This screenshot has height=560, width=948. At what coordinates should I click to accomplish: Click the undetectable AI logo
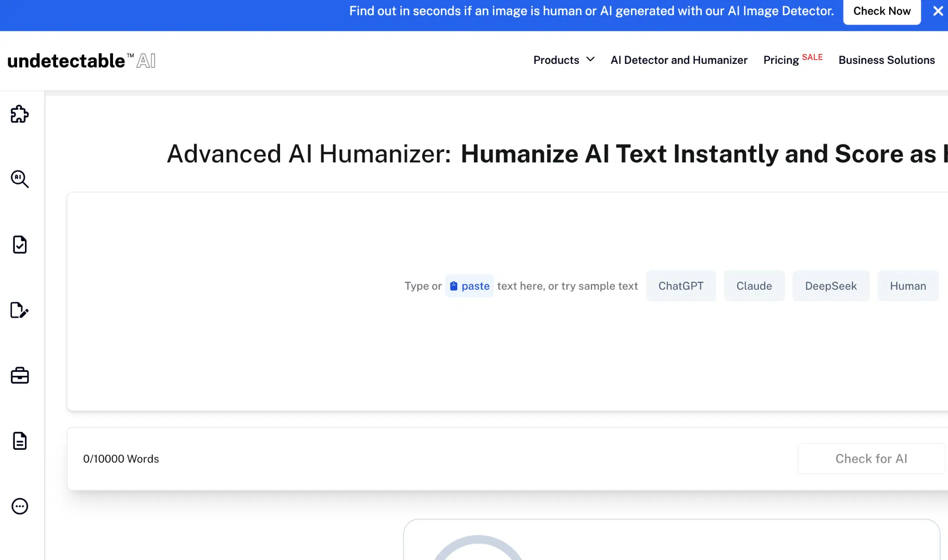[x=81, y=60]
